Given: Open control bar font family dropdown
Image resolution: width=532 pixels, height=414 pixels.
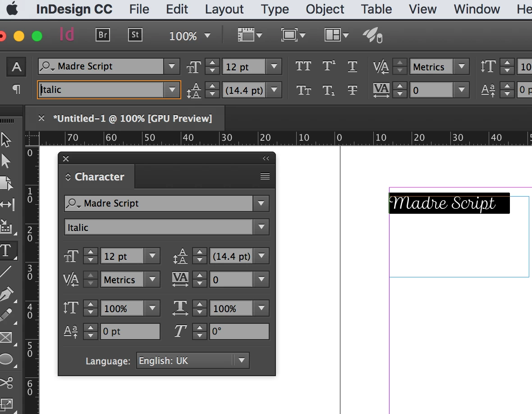Looking at the screenshot, I should coord(172,66).
